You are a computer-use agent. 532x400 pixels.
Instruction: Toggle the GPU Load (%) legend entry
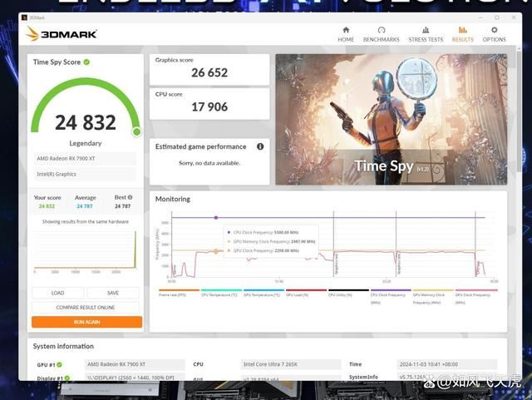(306, 293)
